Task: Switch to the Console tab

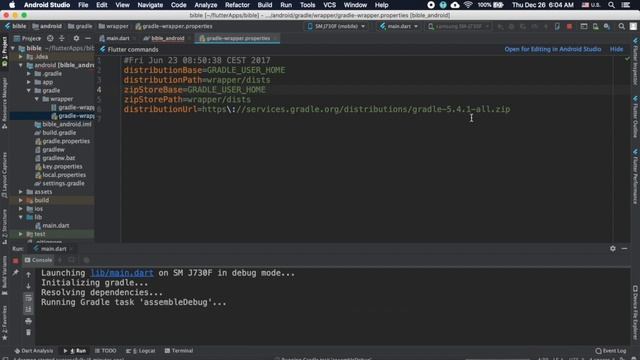Action: coord(38,260)
